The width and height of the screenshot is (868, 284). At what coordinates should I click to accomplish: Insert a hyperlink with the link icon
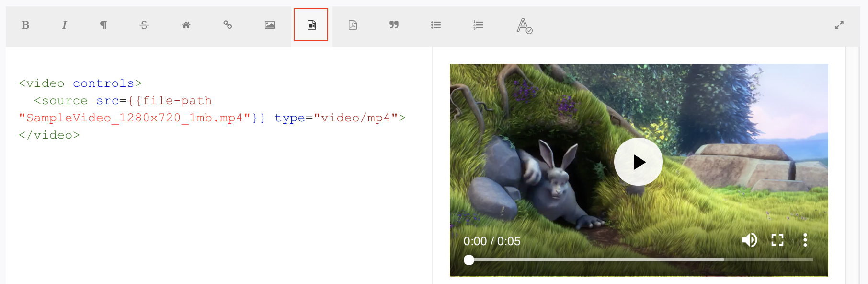coord(228,25)
